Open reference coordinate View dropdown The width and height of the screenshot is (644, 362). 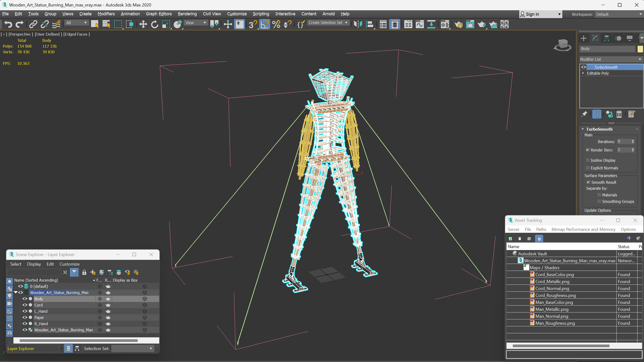point(196,23)
